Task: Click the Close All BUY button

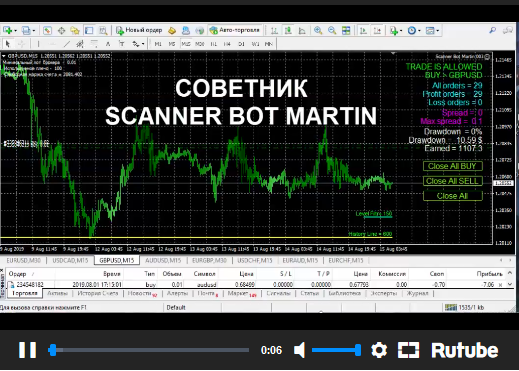Action: point(453,166)
